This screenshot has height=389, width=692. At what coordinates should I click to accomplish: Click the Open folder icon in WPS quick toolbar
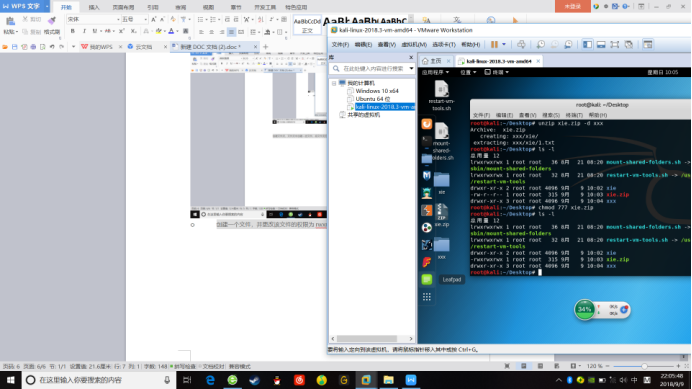5,47
